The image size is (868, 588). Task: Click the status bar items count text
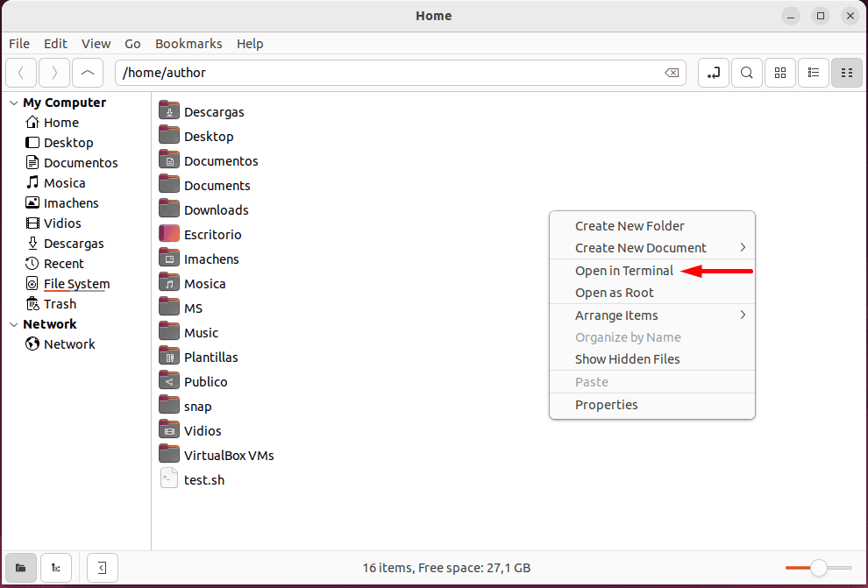pos(446,568)
